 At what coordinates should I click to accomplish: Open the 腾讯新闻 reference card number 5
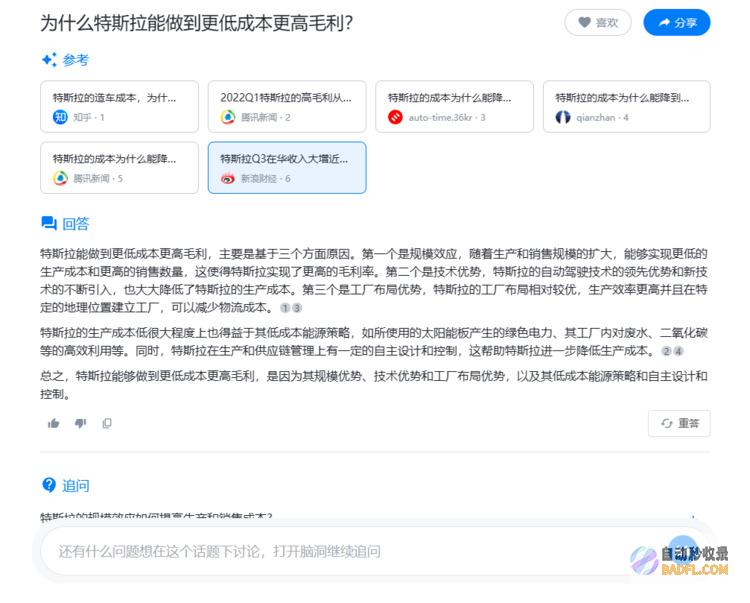pos(119,167)
